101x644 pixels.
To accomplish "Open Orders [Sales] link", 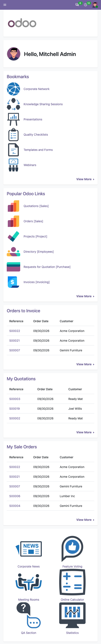I will pyautogui.click(x=33, y=221).
